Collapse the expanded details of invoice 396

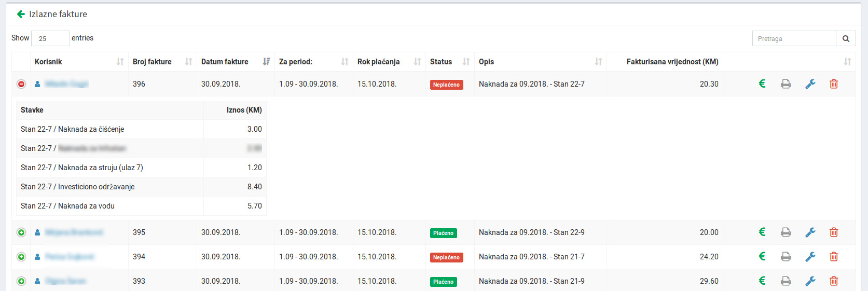pyautogui.click(x=21, y=84)
